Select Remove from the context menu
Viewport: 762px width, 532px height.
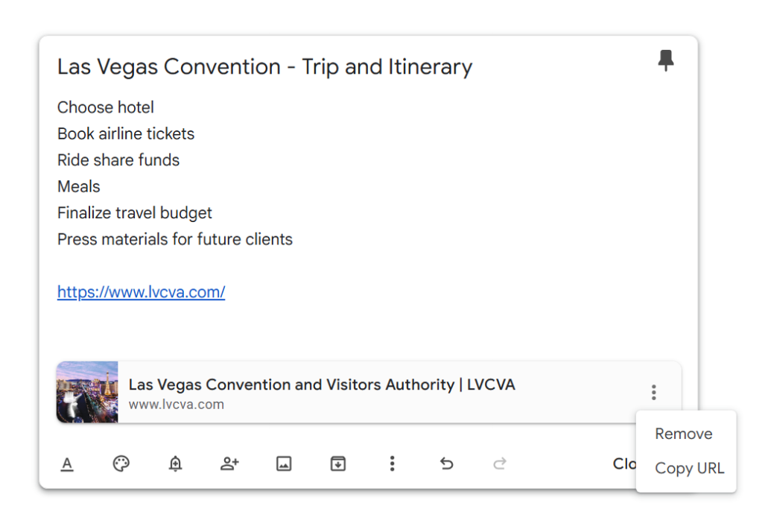[x=685, y=433]
